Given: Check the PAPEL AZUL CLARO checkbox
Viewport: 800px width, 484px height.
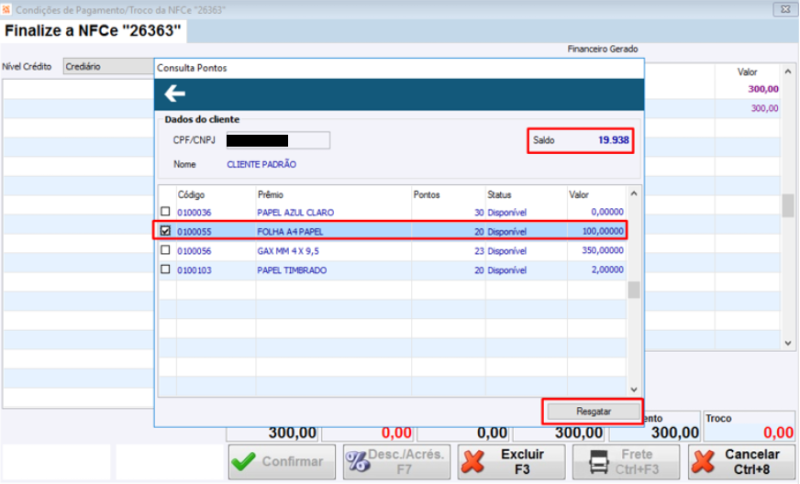Looking at the screenshot, I should 165,211.
